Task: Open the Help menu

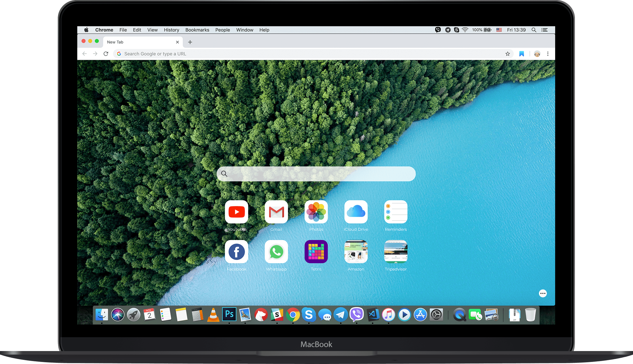Action: click(264, 30)
